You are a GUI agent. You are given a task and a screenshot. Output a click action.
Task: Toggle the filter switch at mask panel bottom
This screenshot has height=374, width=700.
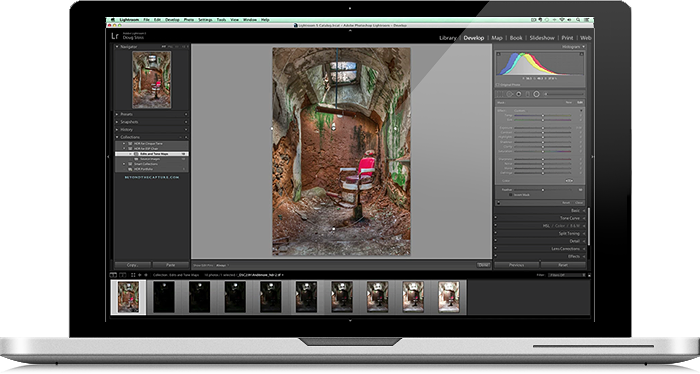pyautogui.click(x=498, y=203)
